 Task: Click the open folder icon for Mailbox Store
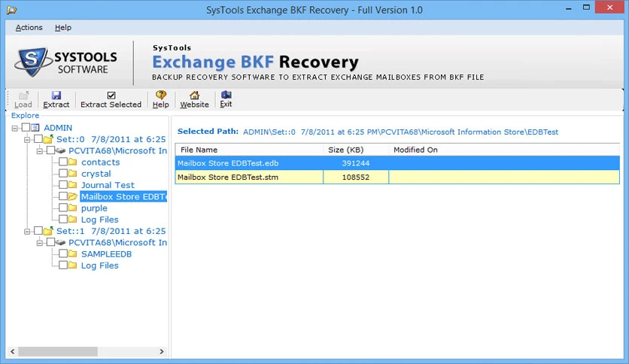73,196
